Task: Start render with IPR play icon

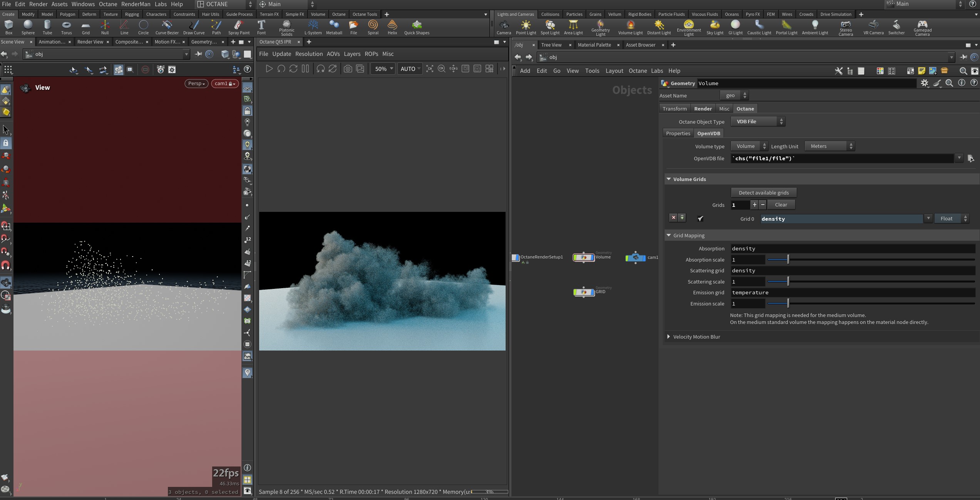Action: click(x=269, y=69)
